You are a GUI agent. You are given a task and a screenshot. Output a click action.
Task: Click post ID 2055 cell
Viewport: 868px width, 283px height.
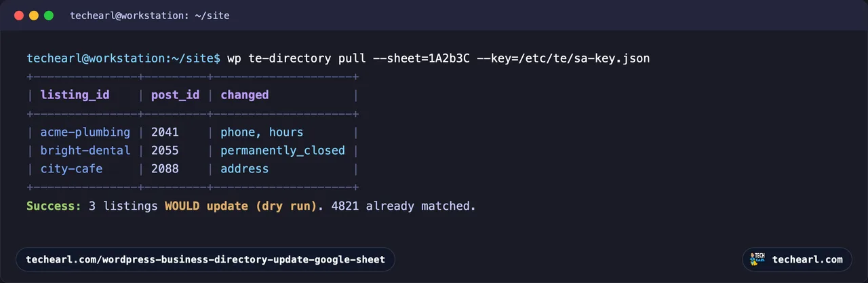pos(165,150)
